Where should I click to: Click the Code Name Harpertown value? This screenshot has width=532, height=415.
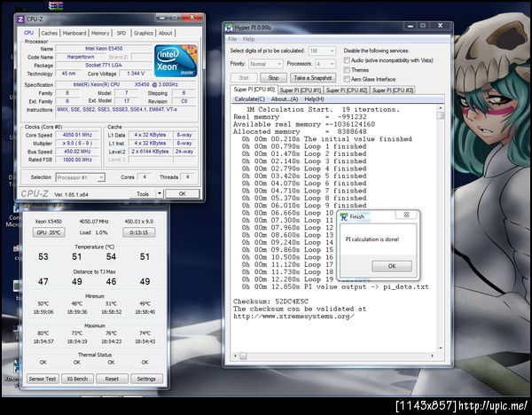81,57
